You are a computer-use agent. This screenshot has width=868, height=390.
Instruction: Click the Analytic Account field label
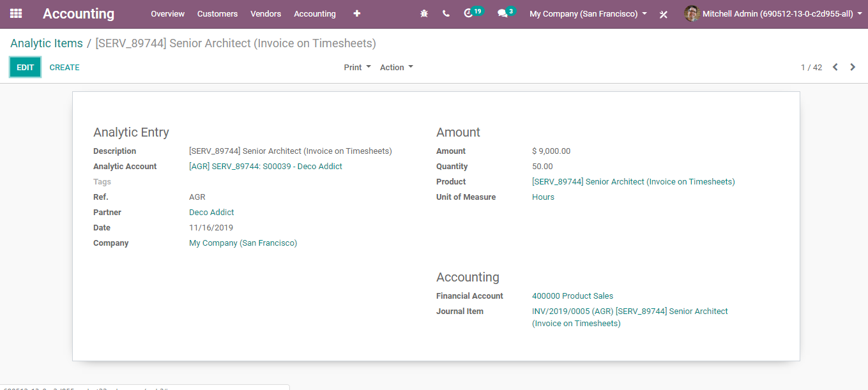click(125, 167)
